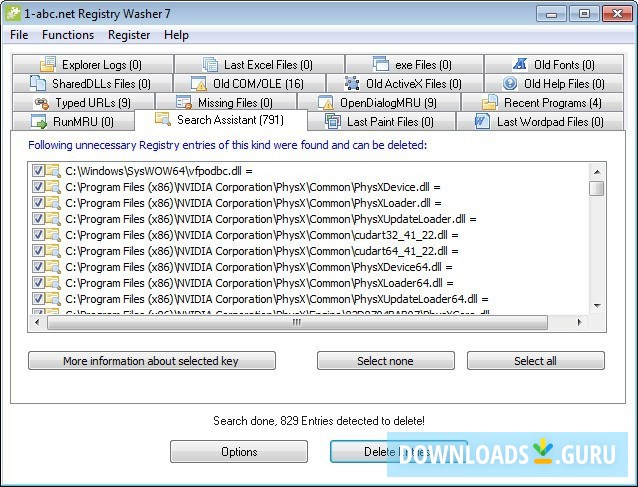
Task: Click the Old Fonts tab icon
Action: click(x=520, y=64)
